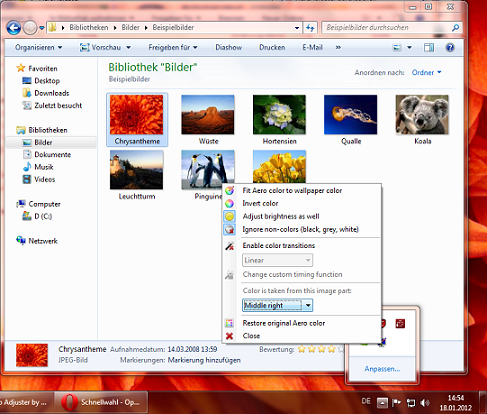
Task: Open the address bar history dropdown
Action: [x=297, y=28]
